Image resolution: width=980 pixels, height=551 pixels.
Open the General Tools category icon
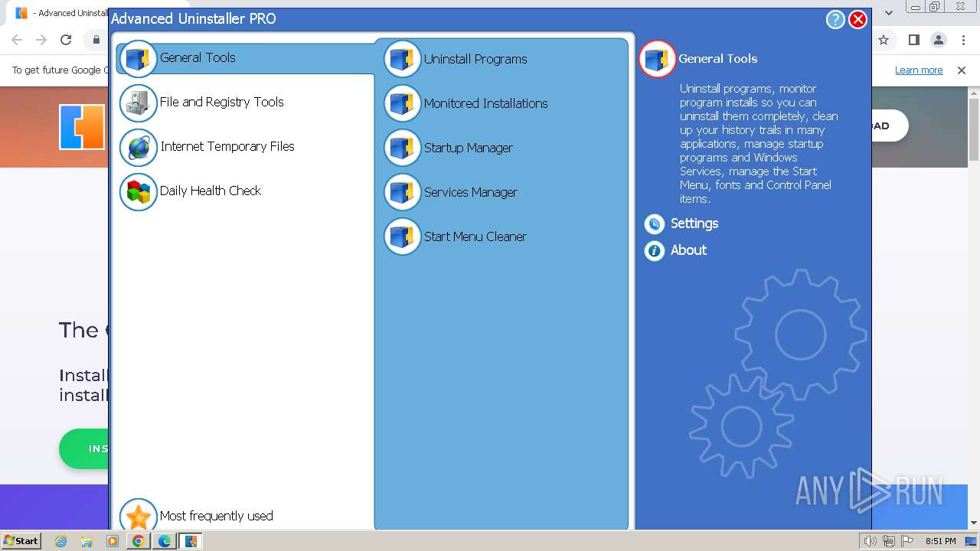[139, 59]
